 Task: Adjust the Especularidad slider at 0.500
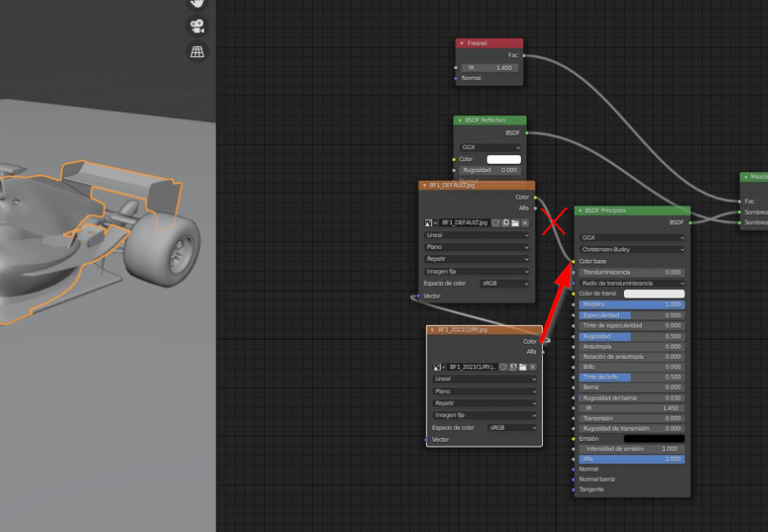point(632,315)
